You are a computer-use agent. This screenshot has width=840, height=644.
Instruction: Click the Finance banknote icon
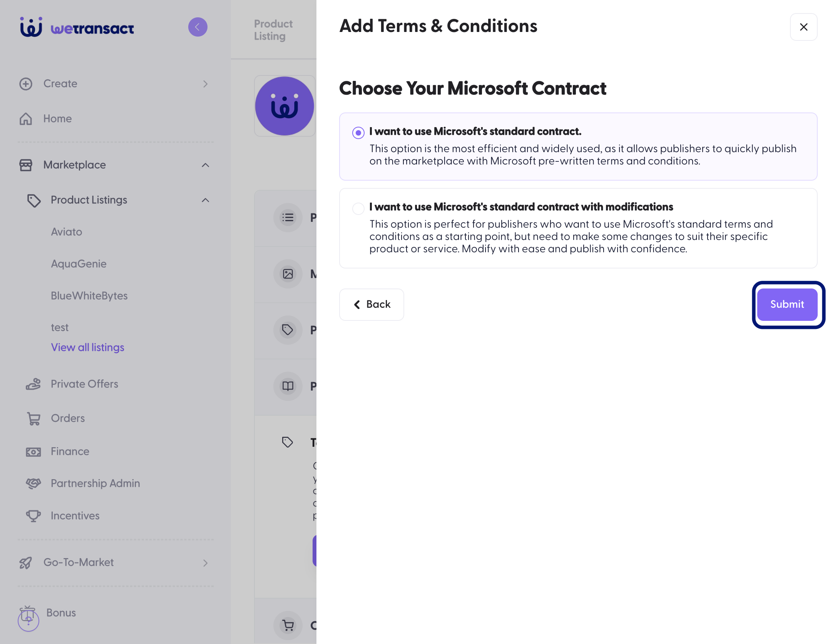click(x=33, y=452)
